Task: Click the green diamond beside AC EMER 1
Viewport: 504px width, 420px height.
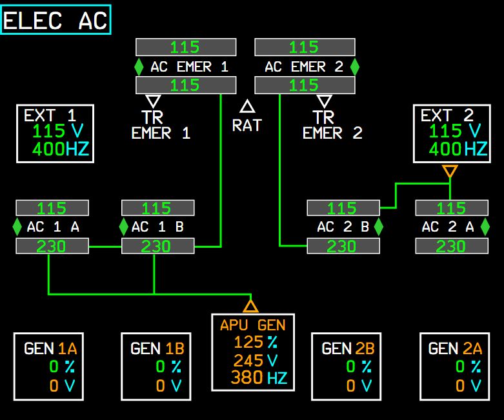Action: (139, 66)
